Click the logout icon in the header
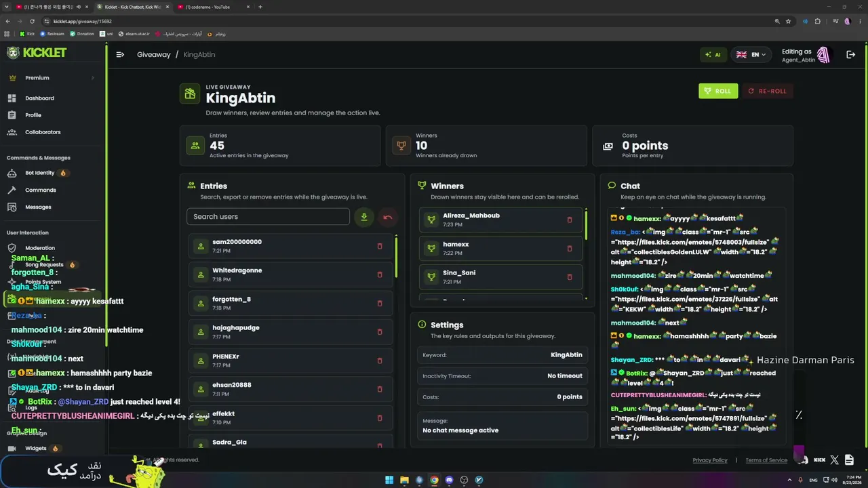Viewport: 868px width, 488px height. coord(850,55)
